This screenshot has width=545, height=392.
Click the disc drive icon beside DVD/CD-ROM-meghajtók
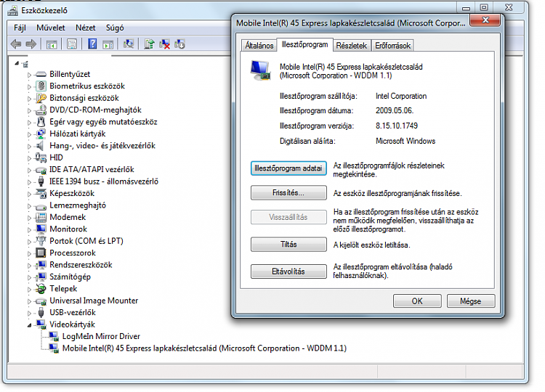[41, 110]
